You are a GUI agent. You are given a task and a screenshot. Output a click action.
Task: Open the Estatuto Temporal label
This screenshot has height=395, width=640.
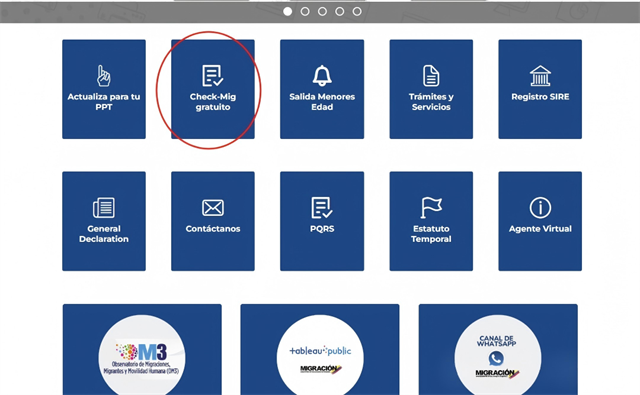pos(431,234)
